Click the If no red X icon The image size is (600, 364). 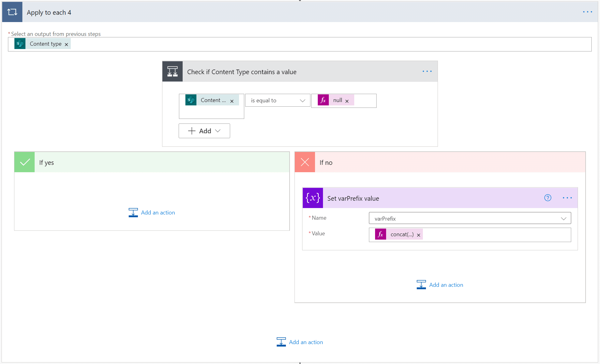click(x=305, y=162)
